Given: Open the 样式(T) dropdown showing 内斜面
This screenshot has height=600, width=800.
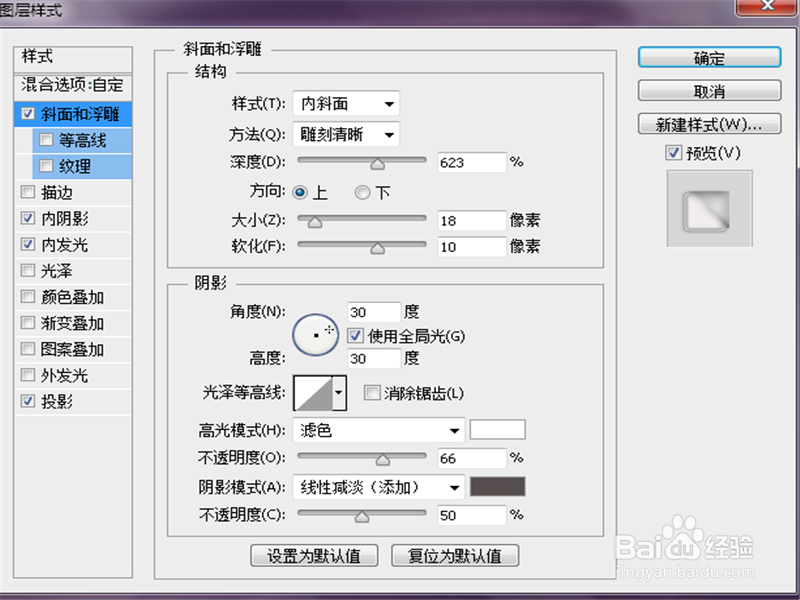Looking at the screenshot, I should pyautogui.click(x=346, y=104).
